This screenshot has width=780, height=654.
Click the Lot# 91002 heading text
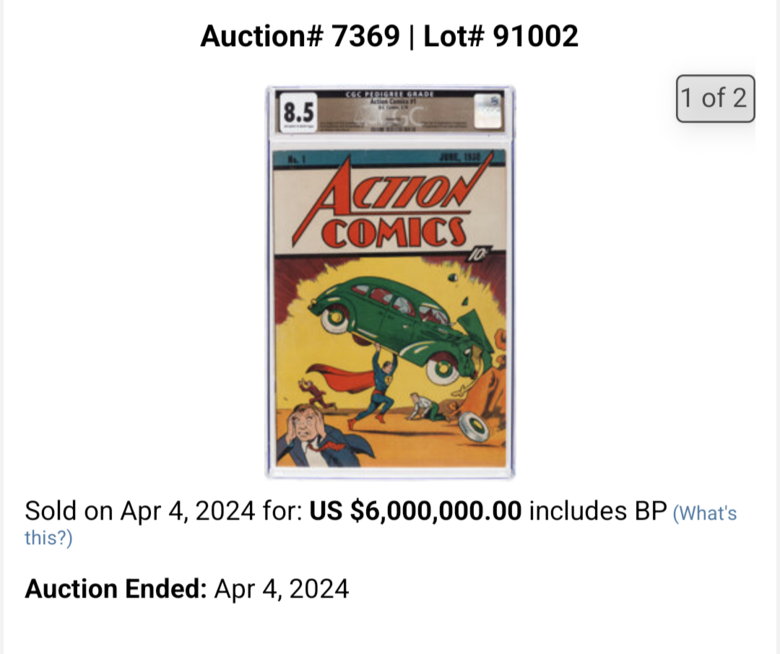[501, 36]
